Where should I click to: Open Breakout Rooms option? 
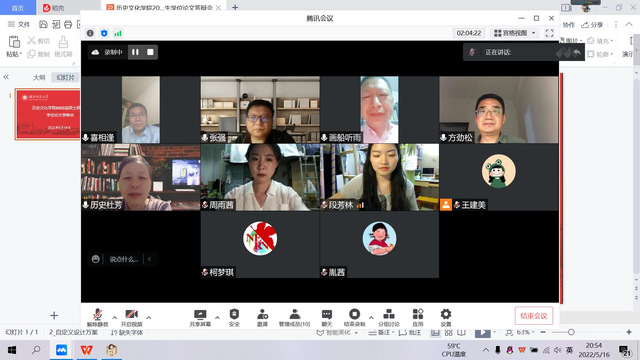(x=389, y=318)
